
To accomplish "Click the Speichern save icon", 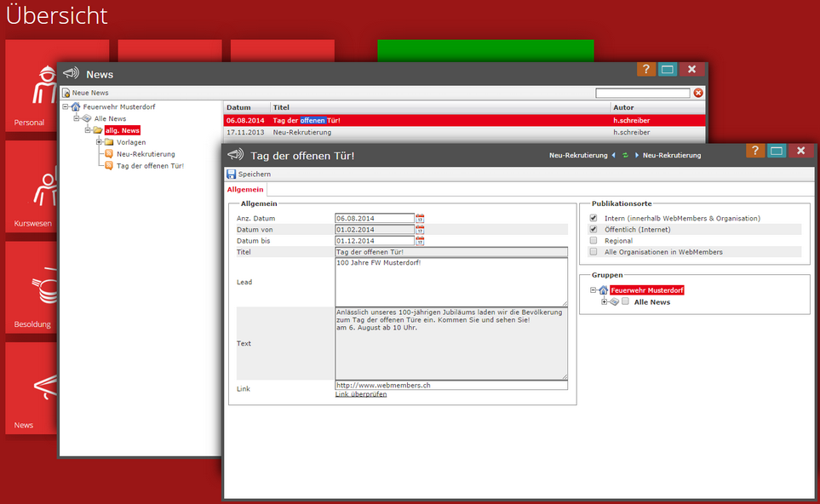I will tap(231, 174).
